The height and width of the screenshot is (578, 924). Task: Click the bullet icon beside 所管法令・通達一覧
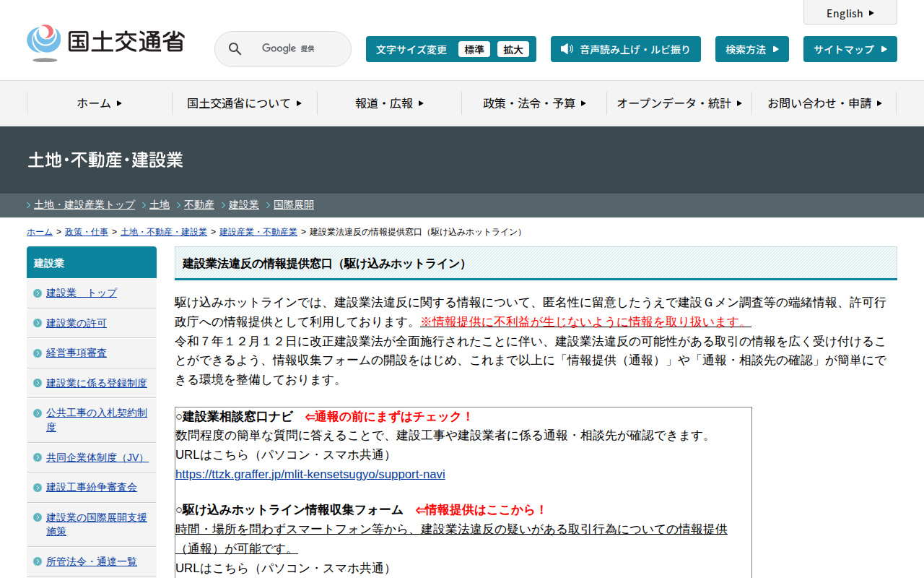tap(38, 562)
